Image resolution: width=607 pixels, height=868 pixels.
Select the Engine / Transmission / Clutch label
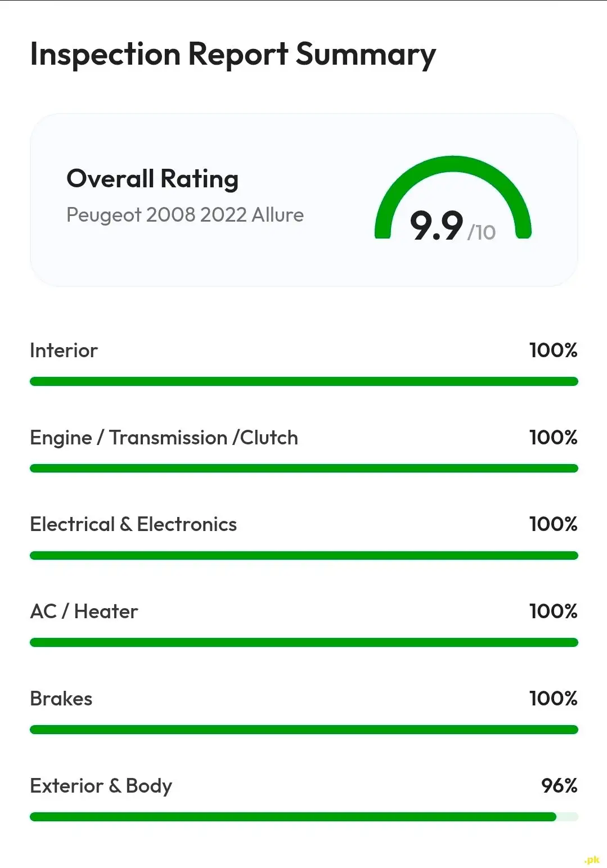(164, 438)
